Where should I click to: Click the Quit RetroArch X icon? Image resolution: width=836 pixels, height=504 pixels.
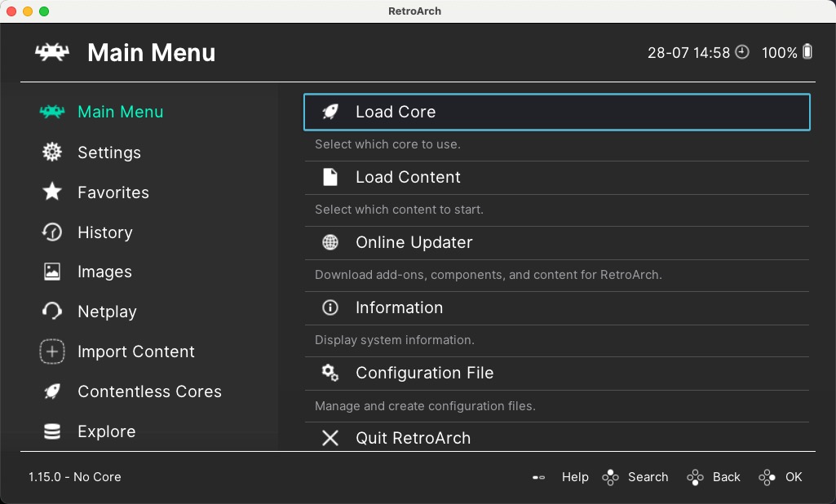point(330,438)
